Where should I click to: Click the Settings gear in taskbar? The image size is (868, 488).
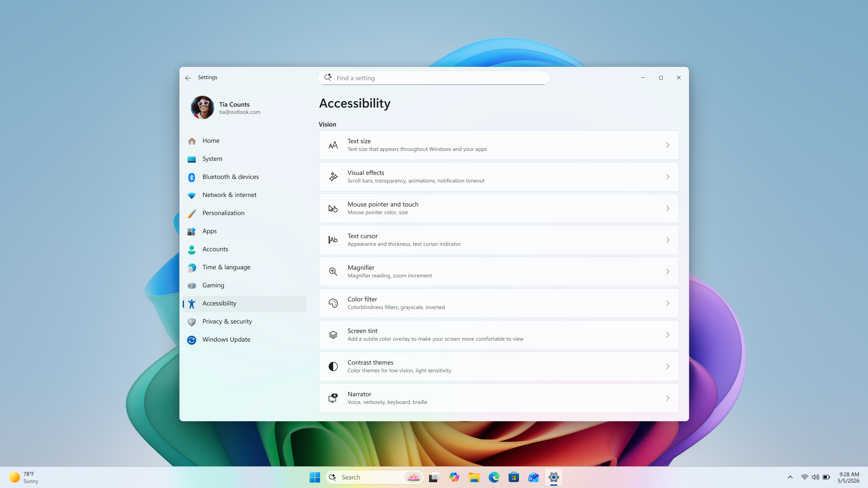tap(554, 477)
